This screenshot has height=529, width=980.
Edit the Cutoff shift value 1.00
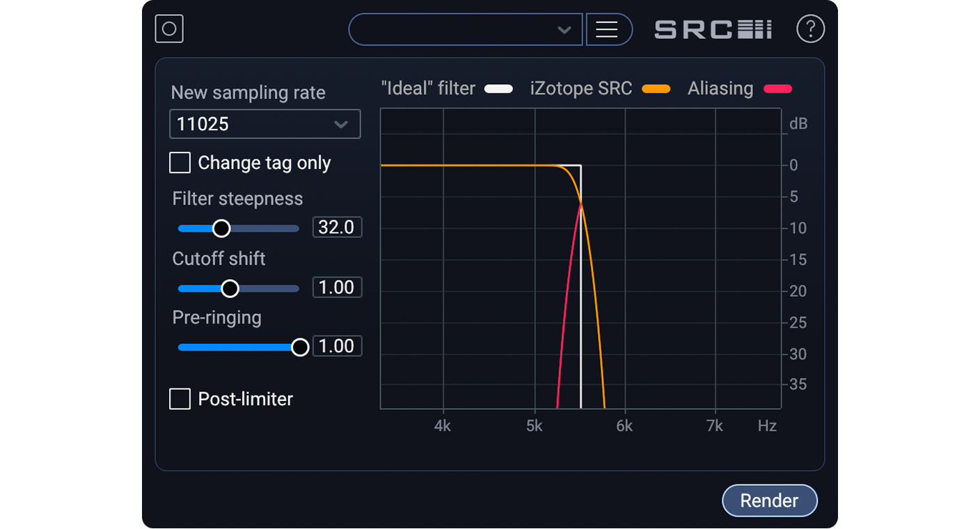pos(337,287)
